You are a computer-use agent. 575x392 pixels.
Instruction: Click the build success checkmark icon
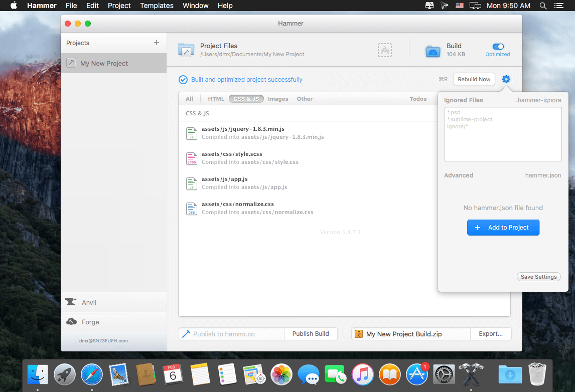point(183,80)
